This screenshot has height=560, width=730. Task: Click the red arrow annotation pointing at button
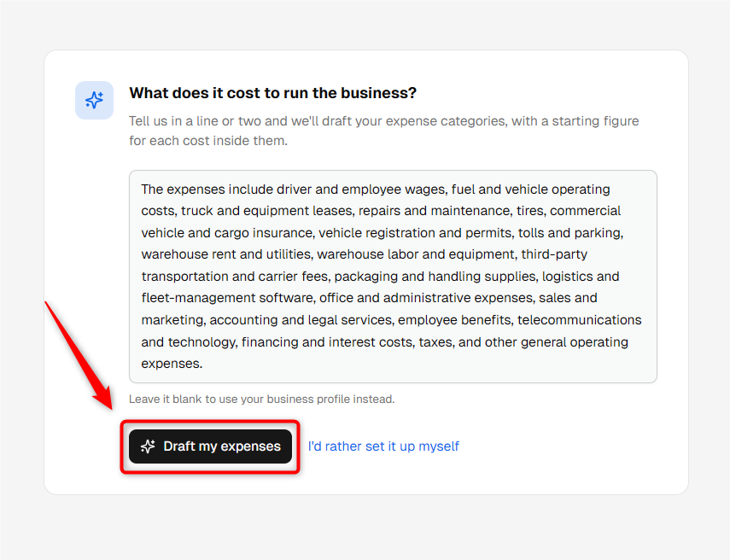tap(79, 355)
